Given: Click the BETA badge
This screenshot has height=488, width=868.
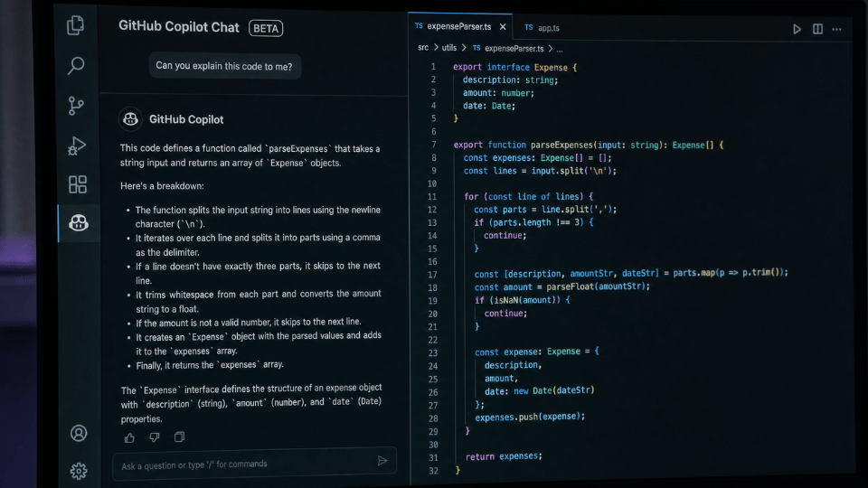Looking at the screenshot, I should point(266,28).
